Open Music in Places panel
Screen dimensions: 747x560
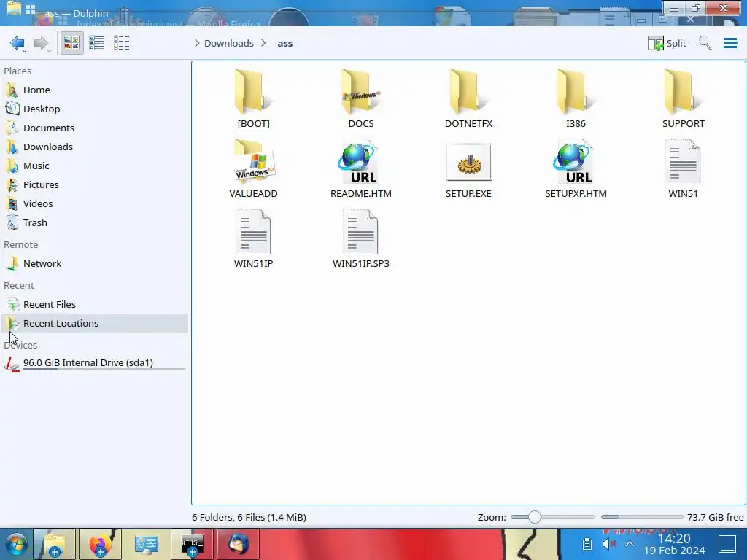95,166
